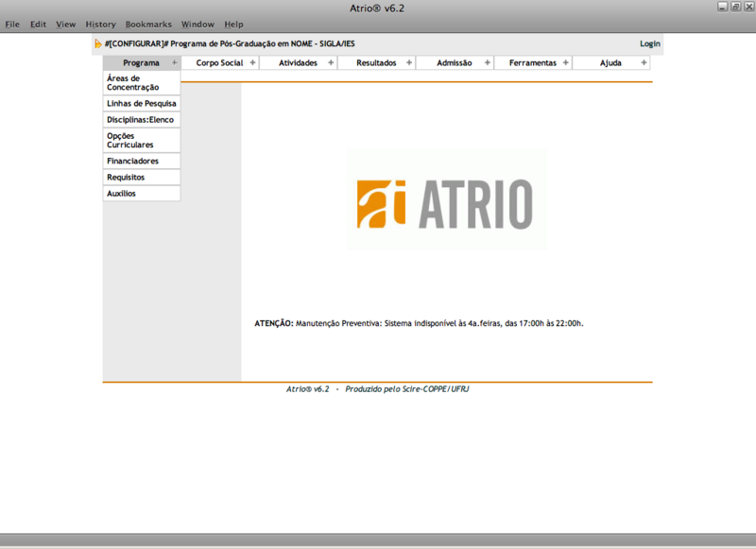This screenshot has height=549, width=756.
Task: Click the plus icon beside Resultados
Action: click(x=409, y=63)
